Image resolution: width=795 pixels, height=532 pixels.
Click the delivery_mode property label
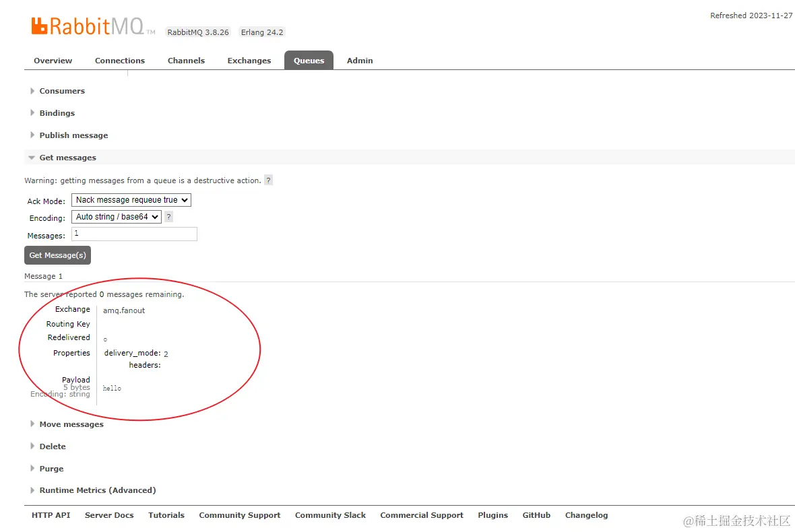[x=132, y=353]
